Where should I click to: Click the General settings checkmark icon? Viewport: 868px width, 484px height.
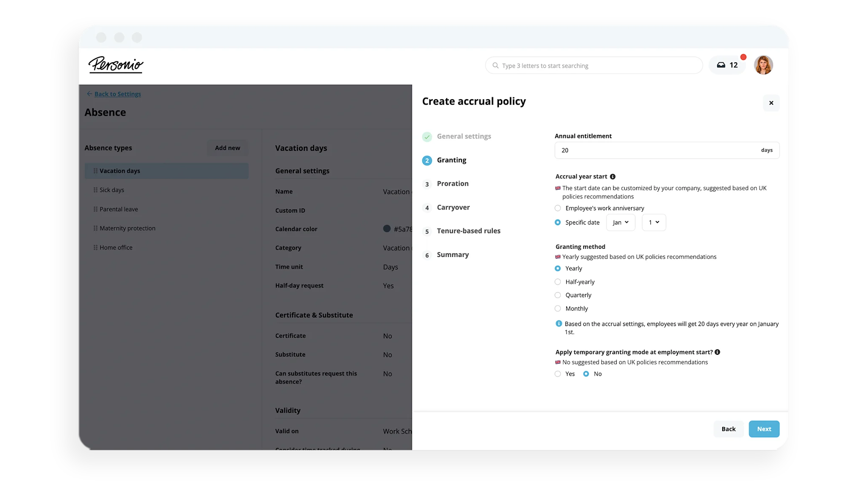point(427,137)
